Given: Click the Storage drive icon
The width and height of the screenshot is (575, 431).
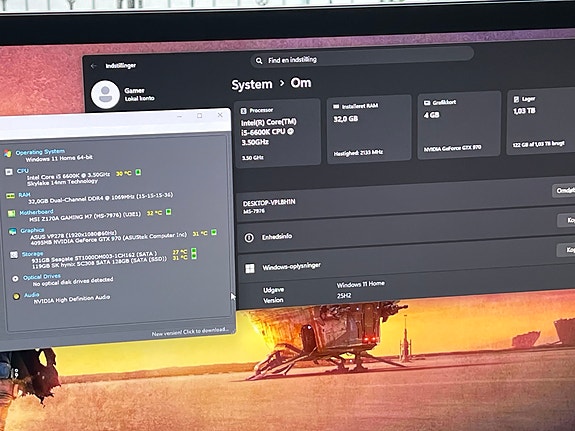Looking at the screenshot, I should tap(14, 255).
